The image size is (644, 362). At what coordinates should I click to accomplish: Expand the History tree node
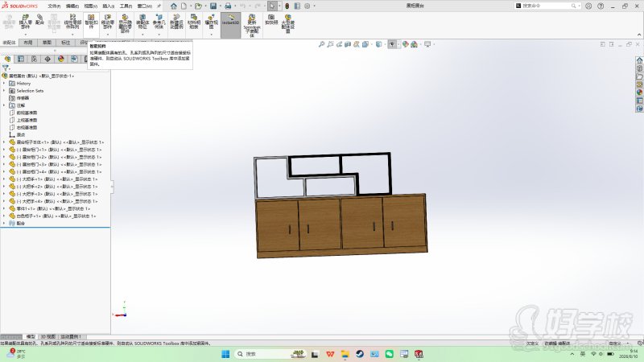[x=4, y=84]
